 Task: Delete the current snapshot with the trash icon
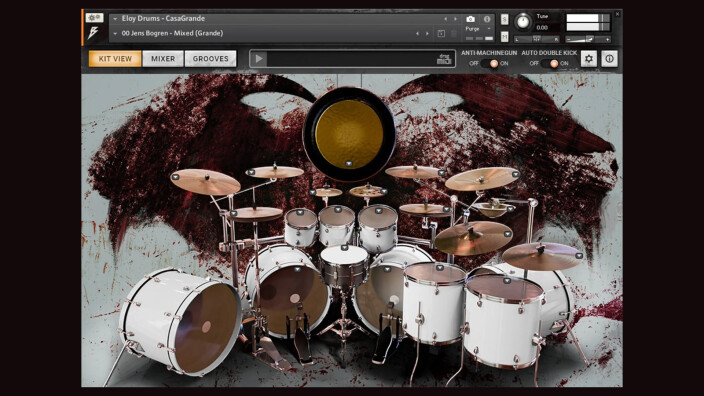coord(453,34)
